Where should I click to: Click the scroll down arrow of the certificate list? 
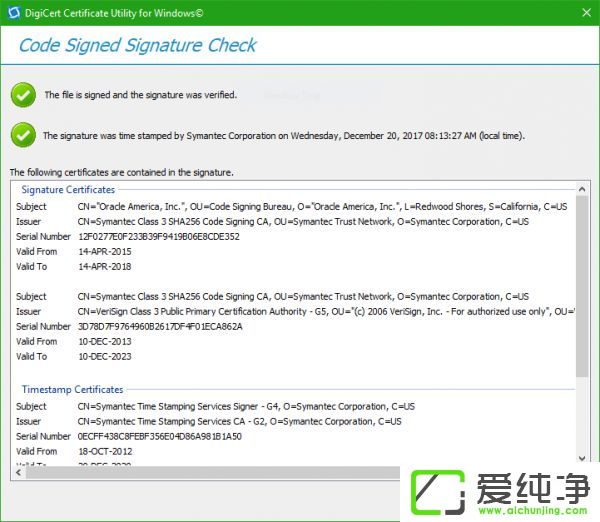click(x=582, y=458)
